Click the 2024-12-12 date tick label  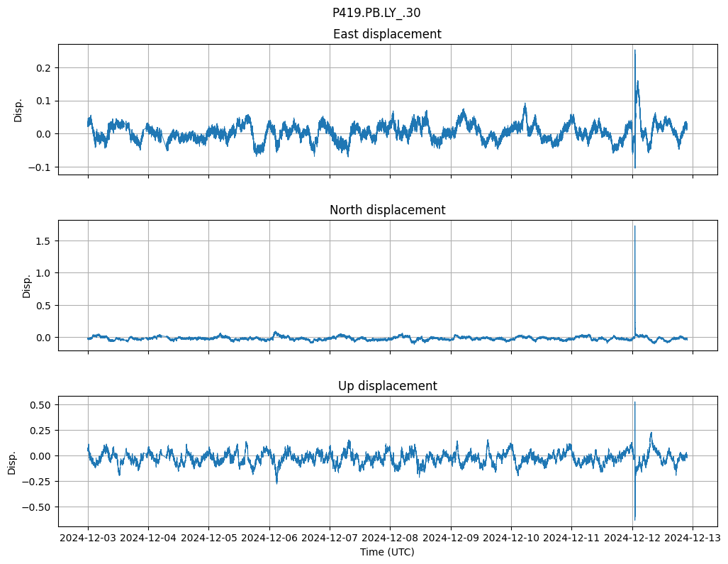[x=632, y=538]
